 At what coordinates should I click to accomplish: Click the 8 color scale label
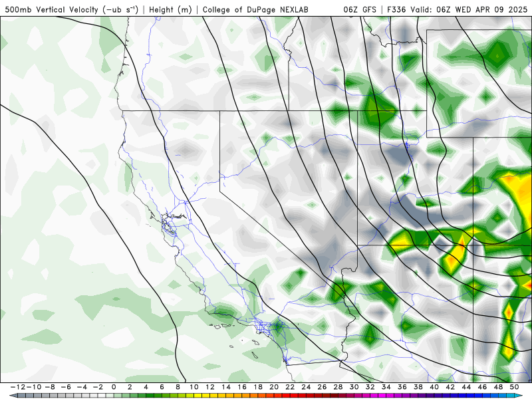178,387
